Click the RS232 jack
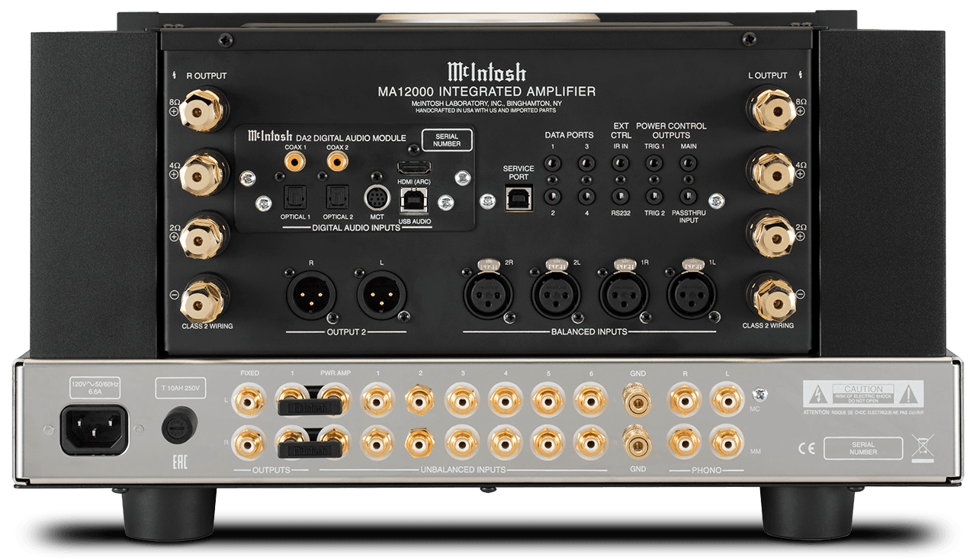This screenshot has width=976, height=560. (x=621, y=197)
